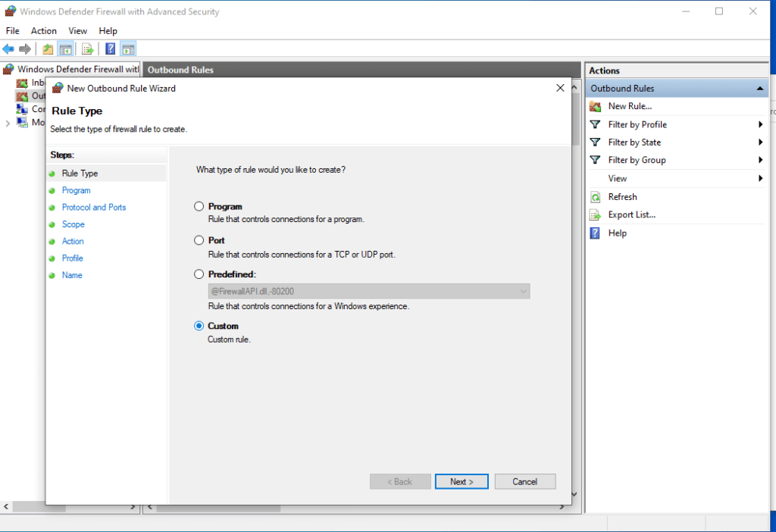Click the wizard title bar firewall icon

coord(58,88)
